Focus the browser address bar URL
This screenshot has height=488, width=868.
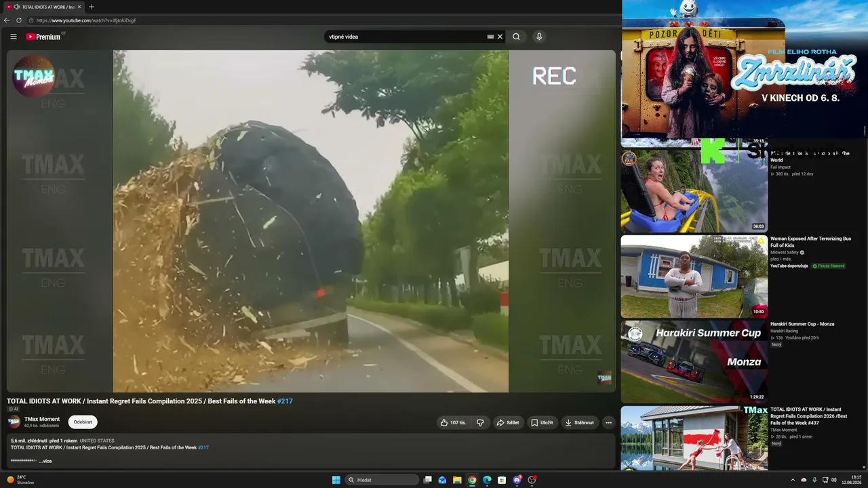point(86,20)
